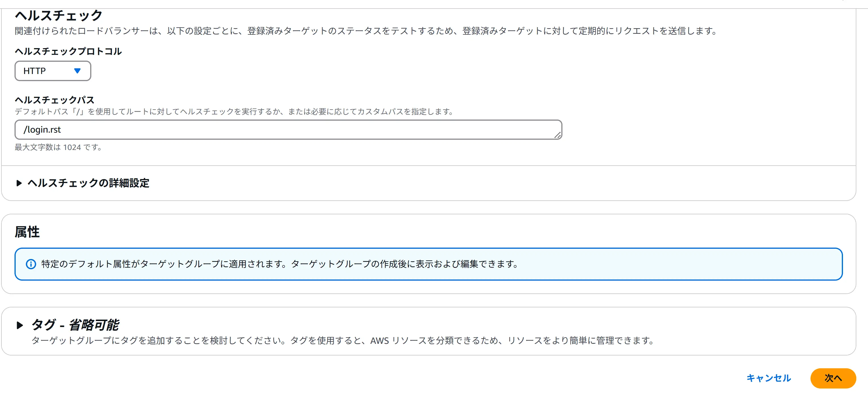Screen dimensions: 868x405
Task: Click the resize handle on the health check path field
Action: pos(557,135)
